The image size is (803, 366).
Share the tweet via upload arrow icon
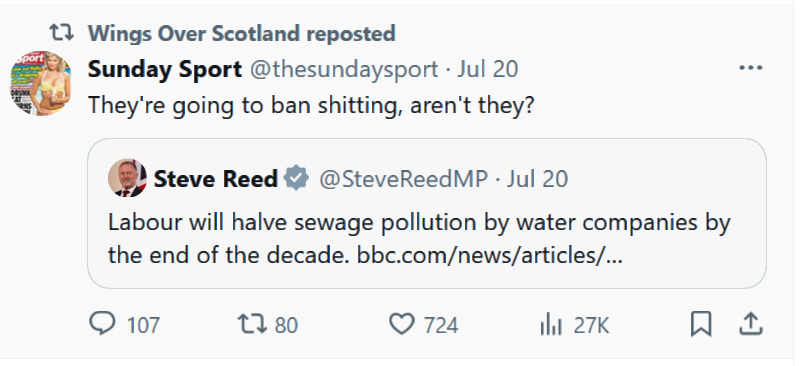[751, 324]
